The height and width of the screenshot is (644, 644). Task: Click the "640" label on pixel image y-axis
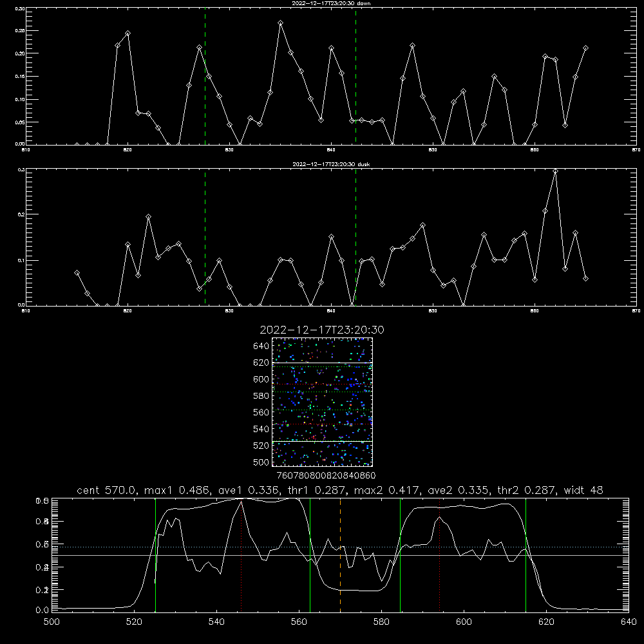pyautogui.click(x=261, y=346)
